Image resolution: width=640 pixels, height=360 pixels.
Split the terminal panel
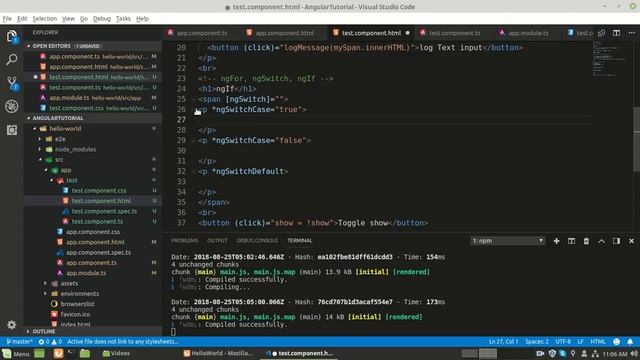point(571,241)
